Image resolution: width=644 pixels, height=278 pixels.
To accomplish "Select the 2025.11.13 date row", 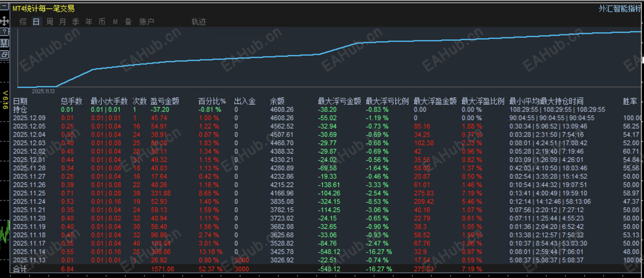I will [x=29, y=260].
